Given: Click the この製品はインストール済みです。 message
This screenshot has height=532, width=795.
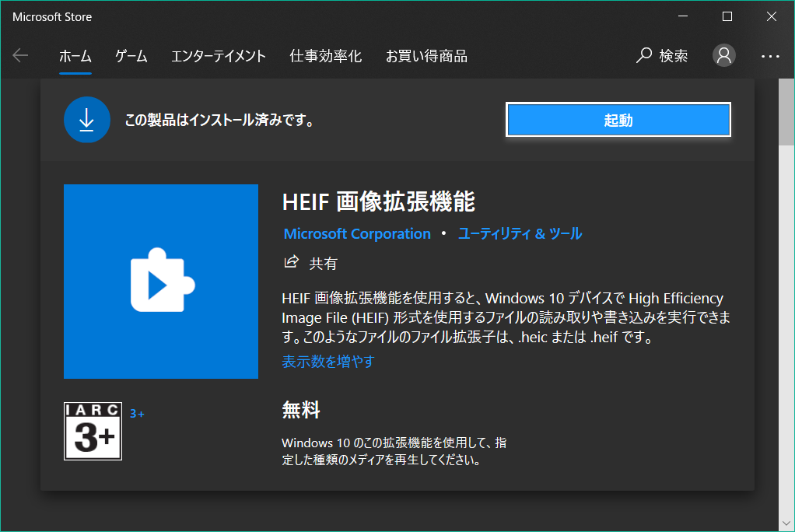Looking at the screenshot, I should tap(221, 121).
